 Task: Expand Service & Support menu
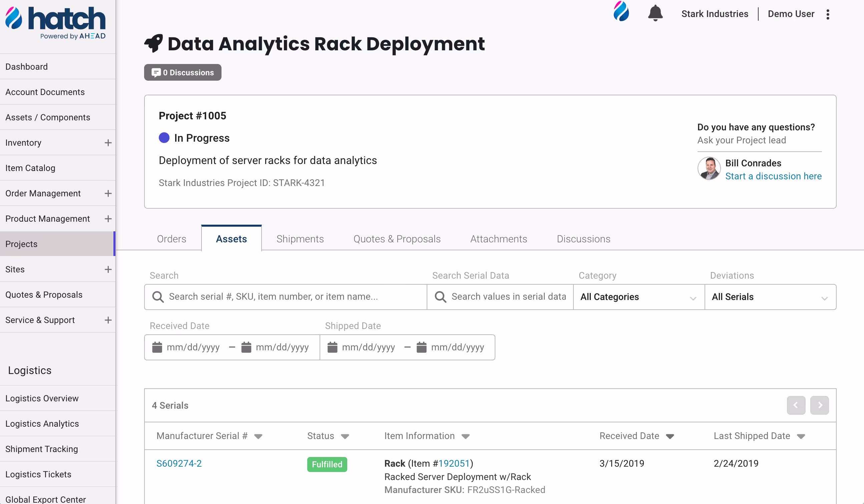point(108,320)
